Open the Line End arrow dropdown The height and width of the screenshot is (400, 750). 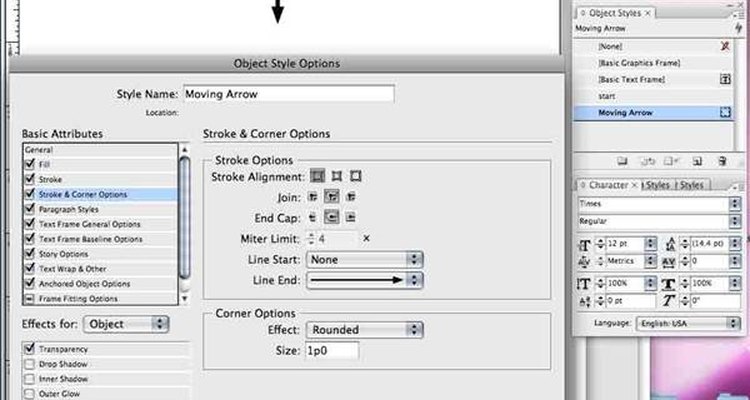pyautogui.click(x=364, y=280)
